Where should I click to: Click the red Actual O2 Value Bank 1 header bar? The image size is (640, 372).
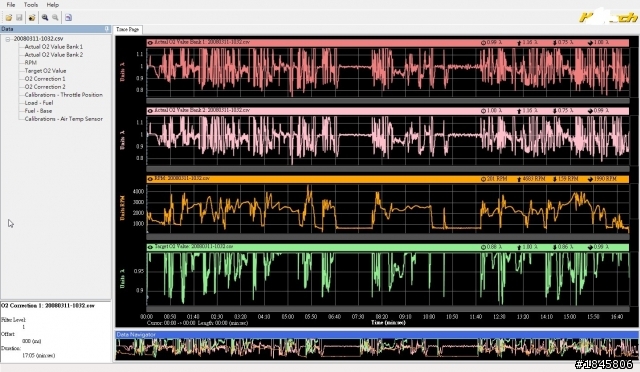[x=387, y=42]
